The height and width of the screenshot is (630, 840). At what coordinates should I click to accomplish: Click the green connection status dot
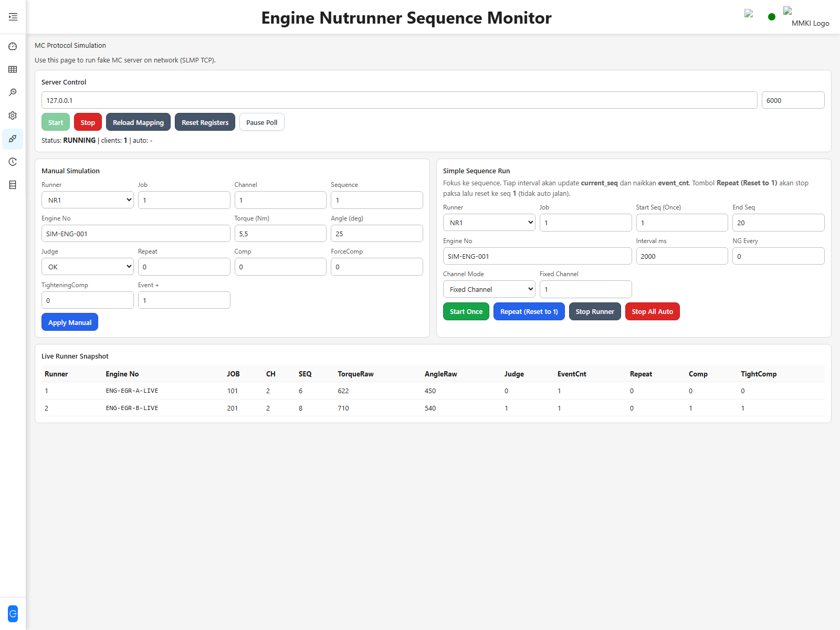tap(771, 17)
